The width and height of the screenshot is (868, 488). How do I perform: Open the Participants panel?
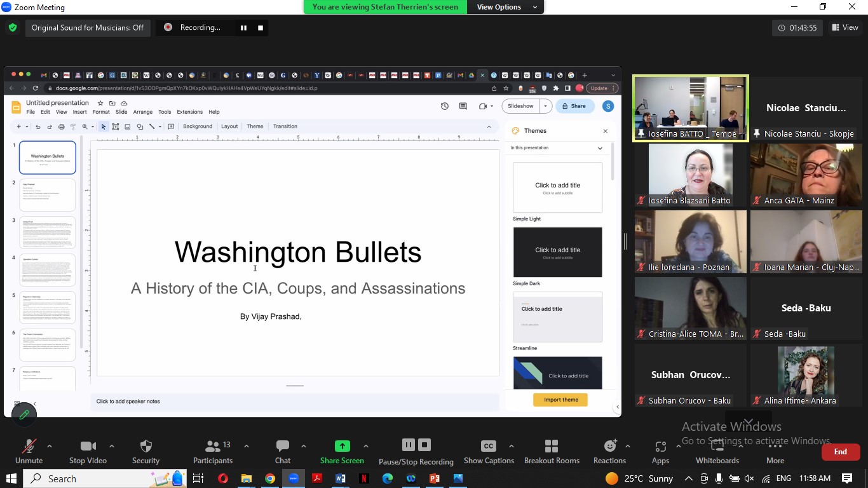[x=213, y=452]
